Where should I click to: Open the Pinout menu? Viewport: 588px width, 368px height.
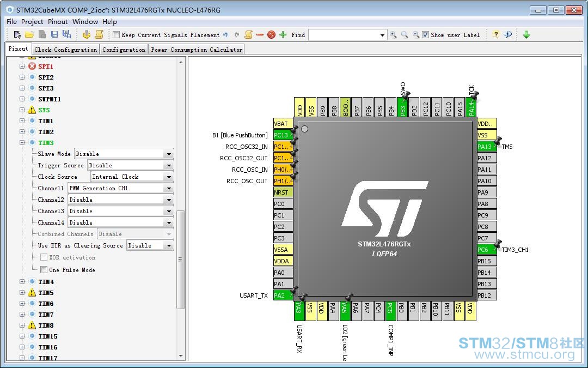(58, 21)
